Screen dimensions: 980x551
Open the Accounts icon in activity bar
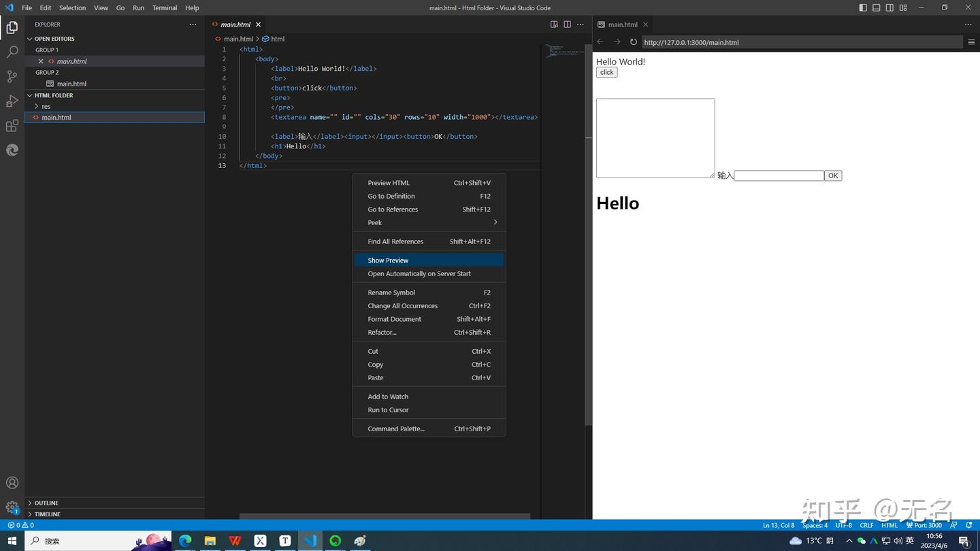(x=12, y=483)
